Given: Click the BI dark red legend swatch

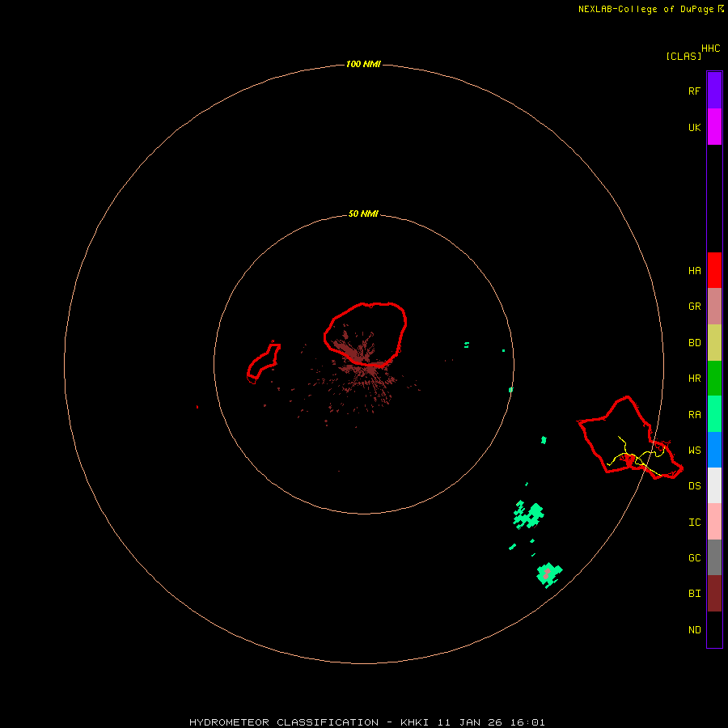Looking at the screenshot, I should pos(714,594).
